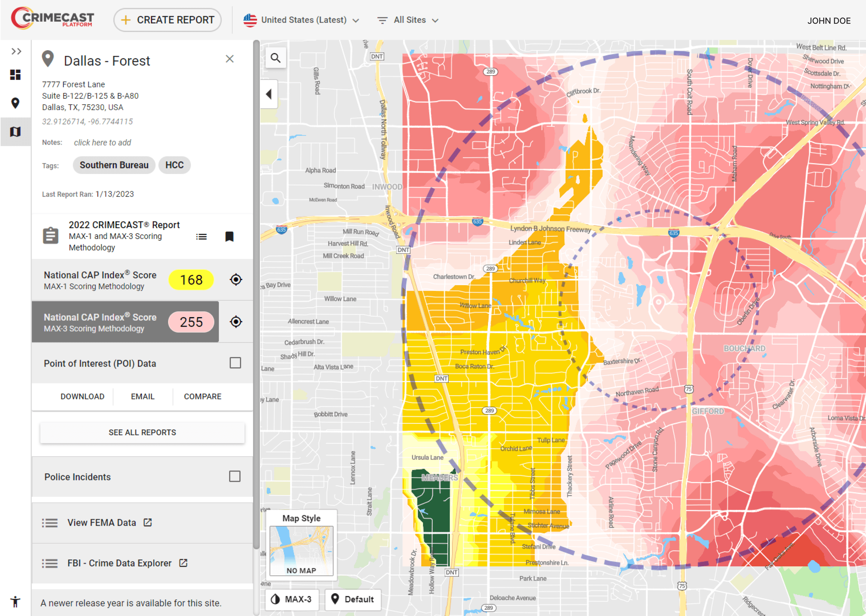This screenshot has height=616, width=866.
Task: Click the See All Reports button
Action: (142, 433)
